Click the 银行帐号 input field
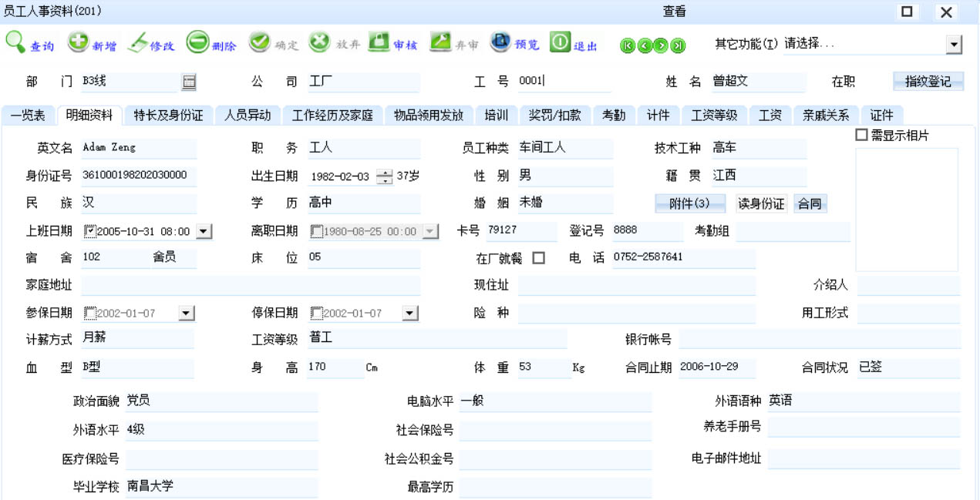This screenshot has width=980, height=500. 820,340
